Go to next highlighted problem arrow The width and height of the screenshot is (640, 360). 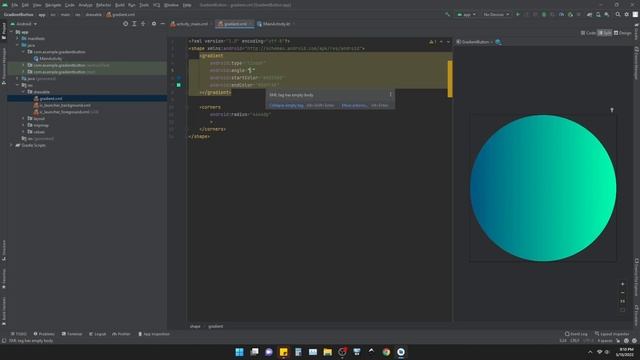[x=448, y=42]
